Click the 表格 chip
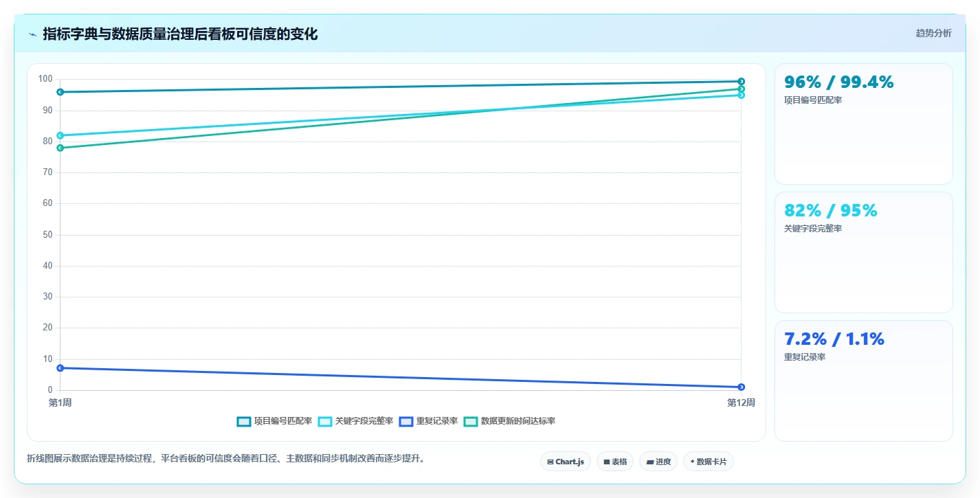Screen dimensions: 980x498 615,462
